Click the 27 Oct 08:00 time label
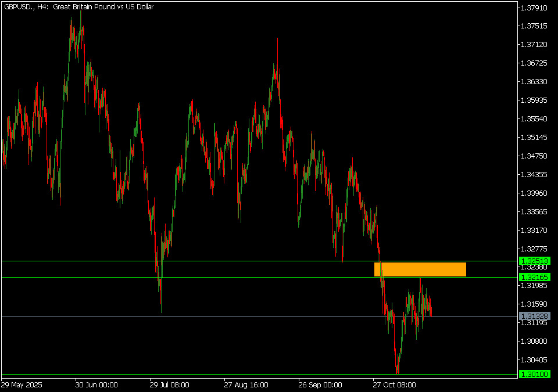This screenshot has height=392, width=558. (x=395, y=384)
